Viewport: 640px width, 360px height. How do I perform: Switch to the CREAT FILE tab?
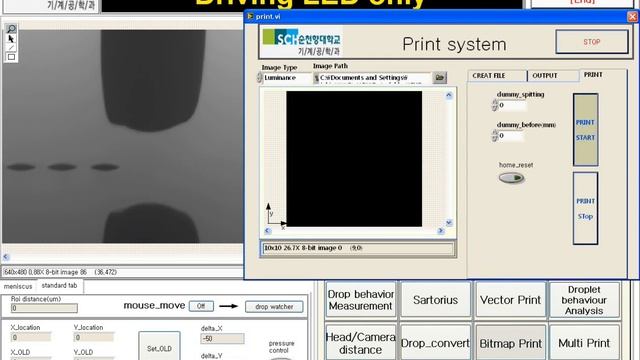[x=497, y=76]
